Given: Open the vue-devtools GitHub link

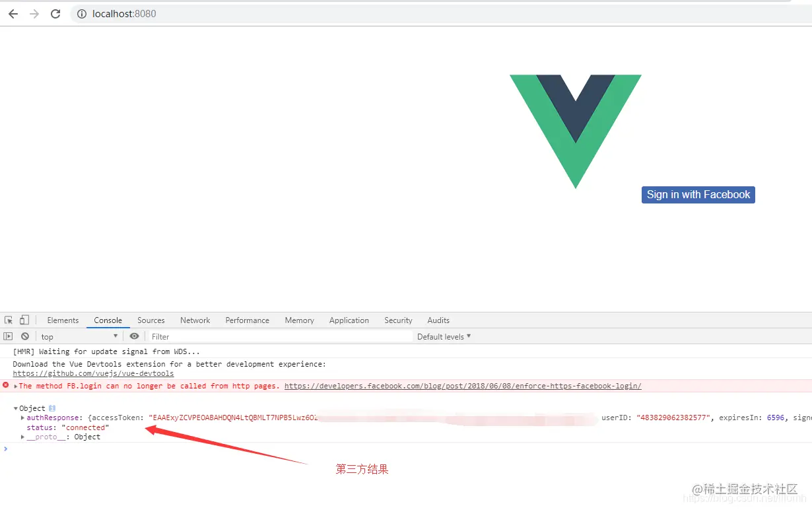Looking at the screenshot, I should click(93, 373).
